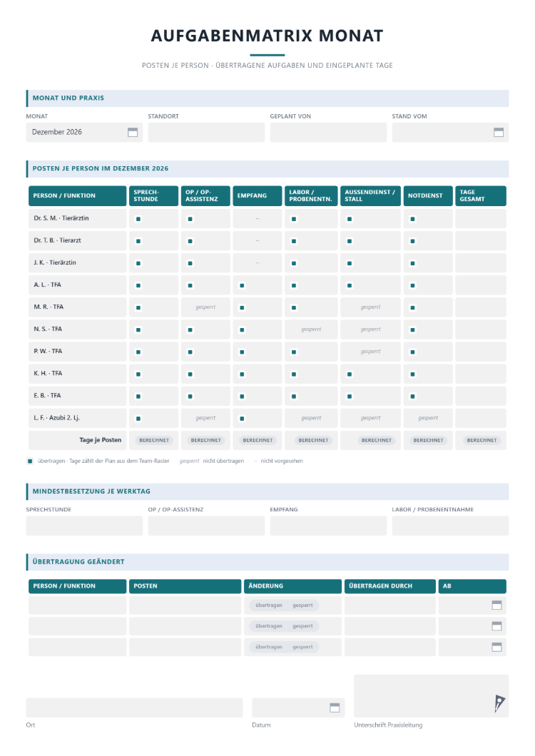Image resolution: width=535 pixels, height=756 pixels.
Task: Click 'gesperrt' in L. F. Notdienst cell
Action: pyautogui.click(x=428, y=418)
